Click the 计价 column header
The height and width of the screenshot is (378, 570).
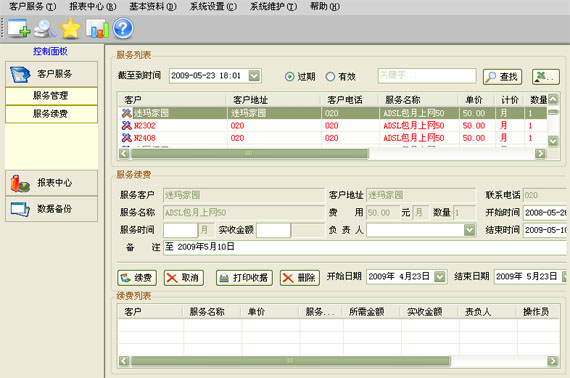click(510, 100)
